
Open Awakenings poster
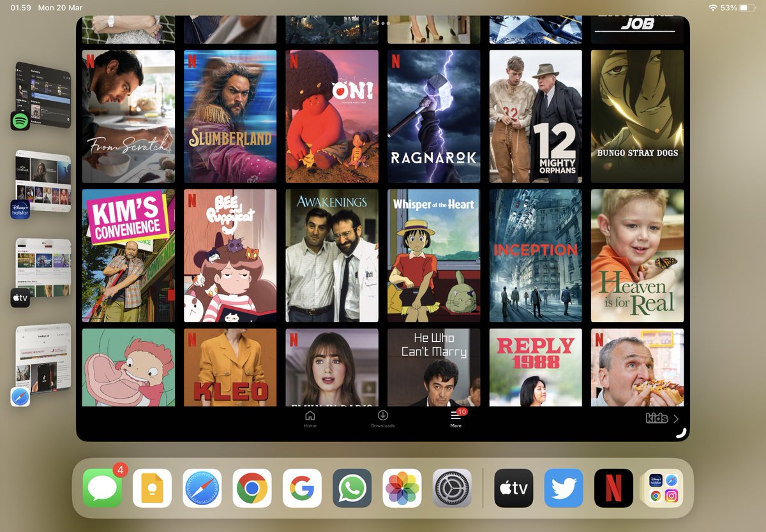pos(332,256)
